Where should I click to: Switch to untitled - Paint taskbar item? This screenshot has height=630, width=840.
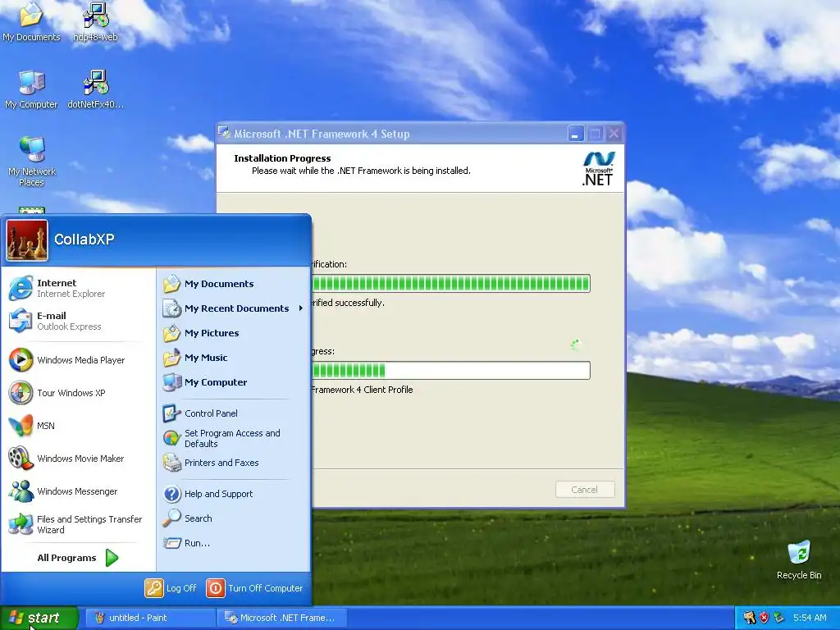coord(150,618)
